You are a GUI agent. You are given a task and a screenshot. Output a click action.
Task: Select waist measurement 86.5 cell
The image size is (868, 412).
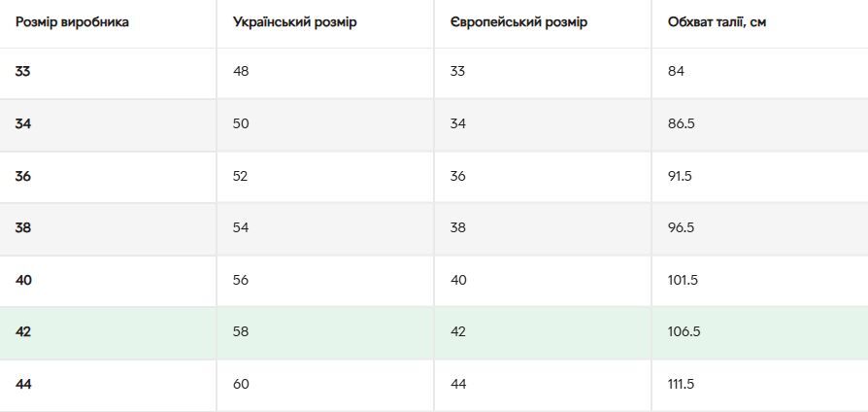pyautogui.click(x=682, y=123)
